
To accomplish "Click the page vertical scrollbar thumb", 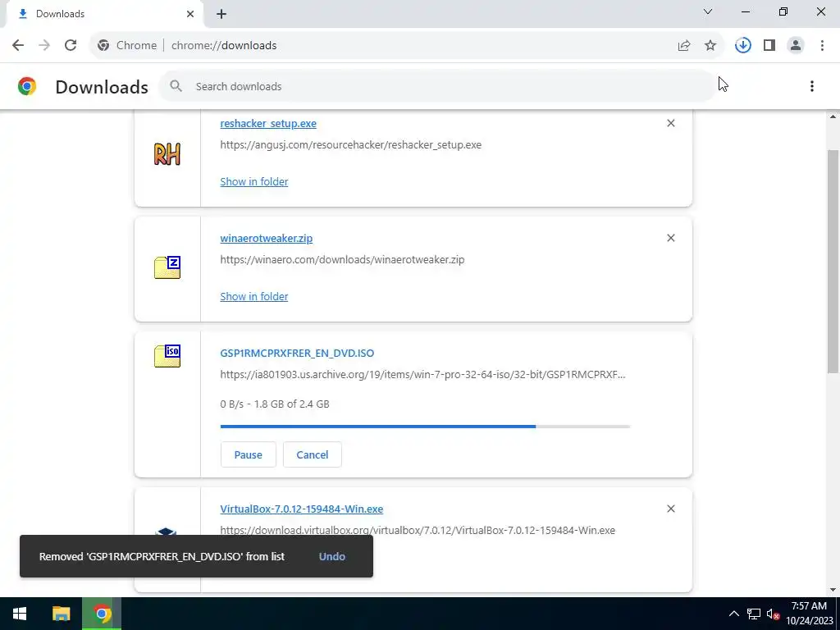I will click(833, 262).
